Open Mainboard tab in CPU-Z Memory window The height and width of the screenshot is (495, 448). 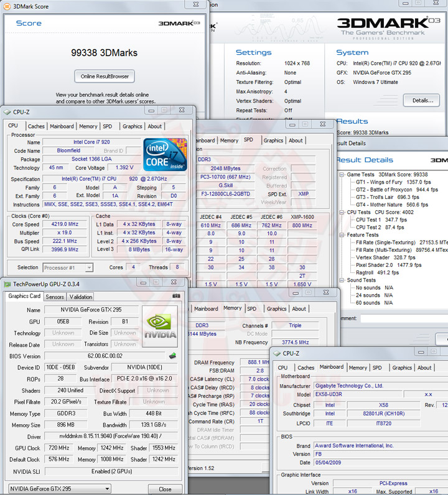pyautogui.click(x=206, y=309)
